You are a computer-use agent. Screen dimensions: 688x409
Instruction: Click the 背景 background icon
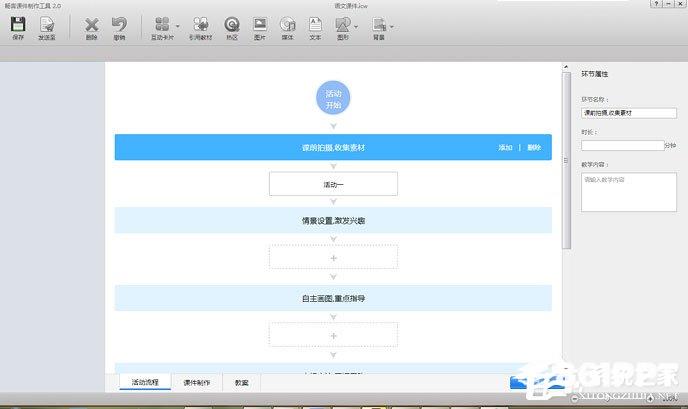pyautogui.click(x=379, y=25)
